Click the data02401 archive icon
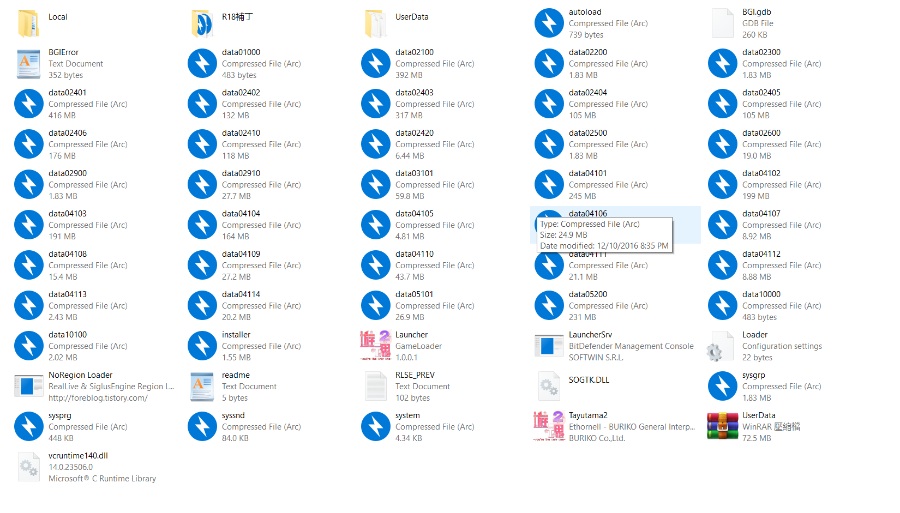 point(29,104)
